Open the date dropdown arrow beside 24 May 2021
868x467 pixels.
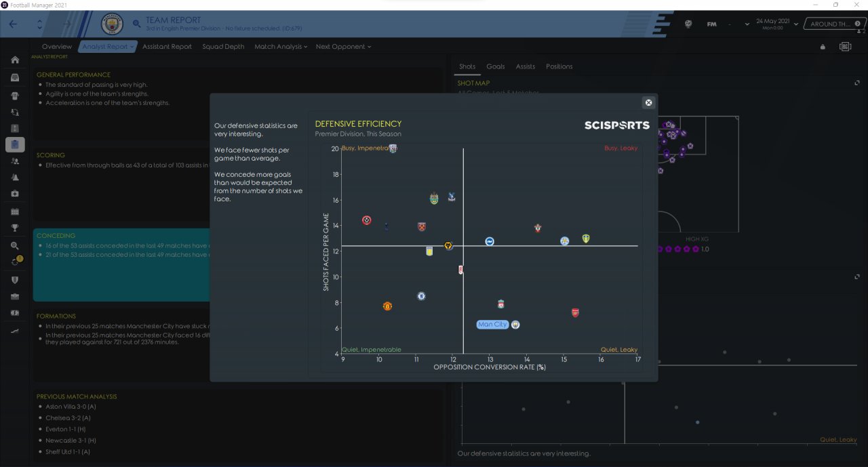[x=795, y=24]
